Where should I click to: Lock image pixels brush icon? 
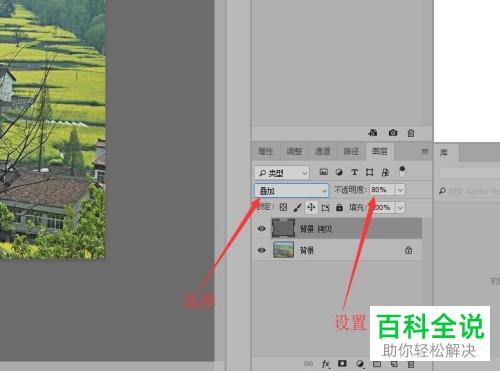coord(297,208)
